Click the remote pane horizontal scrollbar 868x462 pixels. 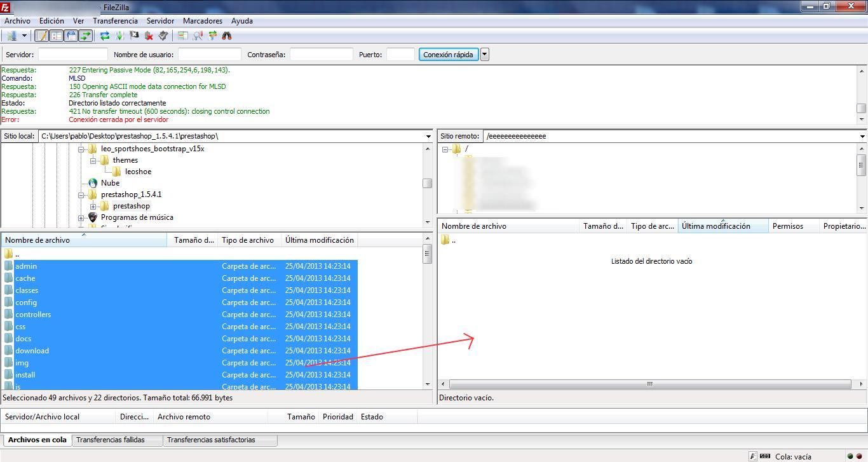point(649,384)
